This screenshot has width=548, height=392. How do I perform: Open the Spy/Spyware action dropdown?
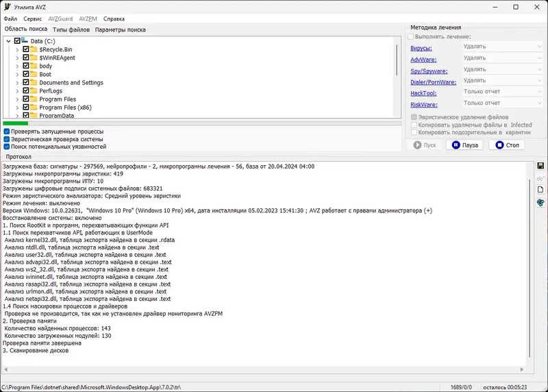point(502,69)
